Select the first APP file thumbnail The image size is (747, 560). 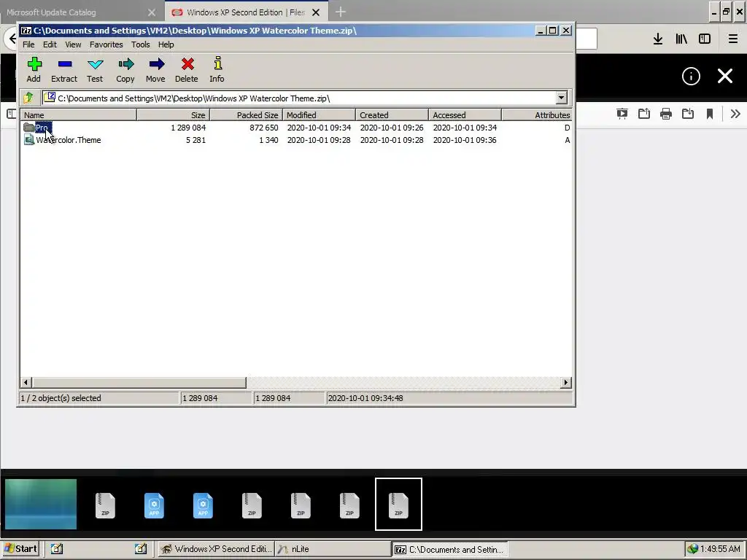pos(154,505)
